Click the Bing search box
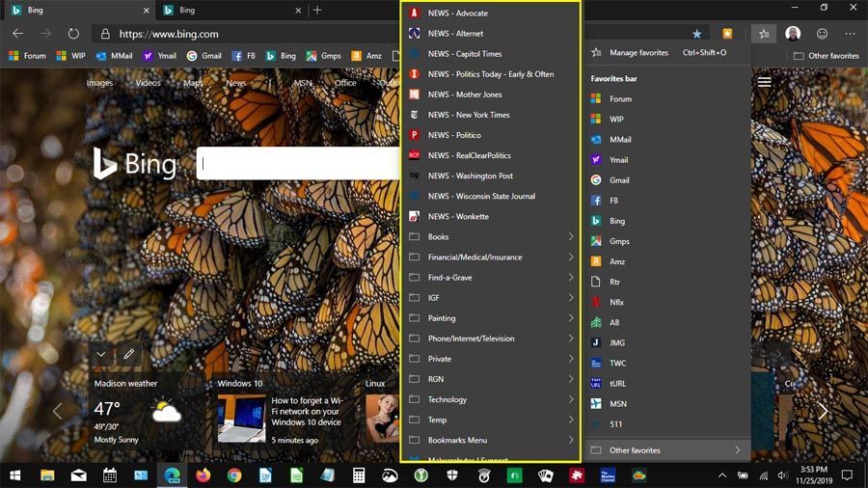868x488 pixels. point(298,163)
